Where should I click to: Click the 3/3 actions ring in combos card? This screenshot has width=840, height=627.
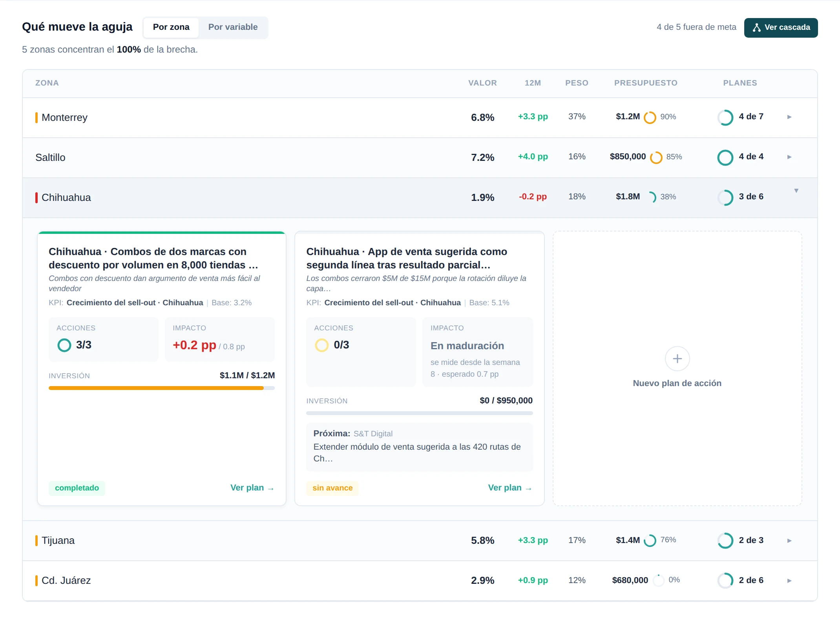tap(64, 345)
